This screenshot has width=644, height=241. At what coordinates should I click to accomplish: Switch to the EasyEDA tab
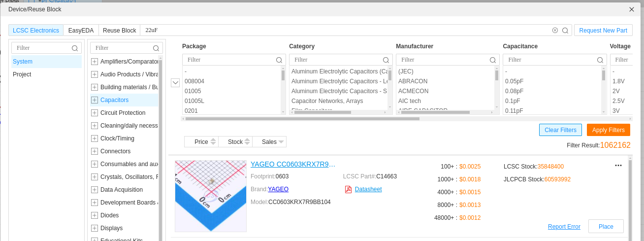tap(81, 30)
